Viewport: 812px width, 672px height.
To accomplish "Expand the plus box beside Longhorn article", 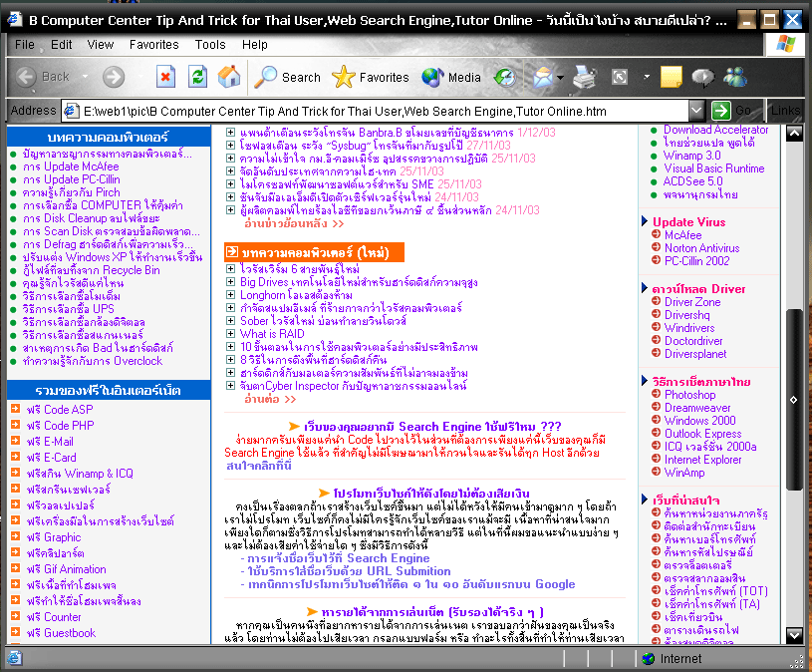I will click(231, 295).
